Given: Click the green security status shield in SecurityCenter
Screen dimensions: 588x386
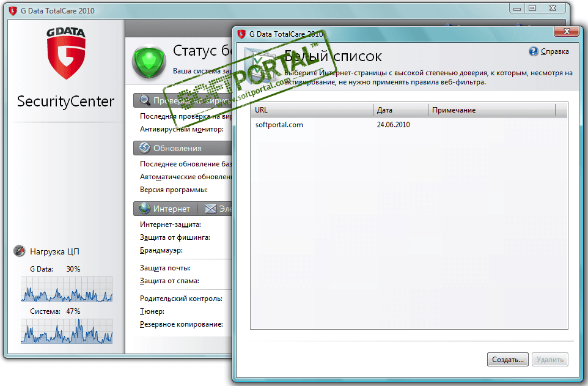Looking at the screenshot, I should [x=149, y=62].
